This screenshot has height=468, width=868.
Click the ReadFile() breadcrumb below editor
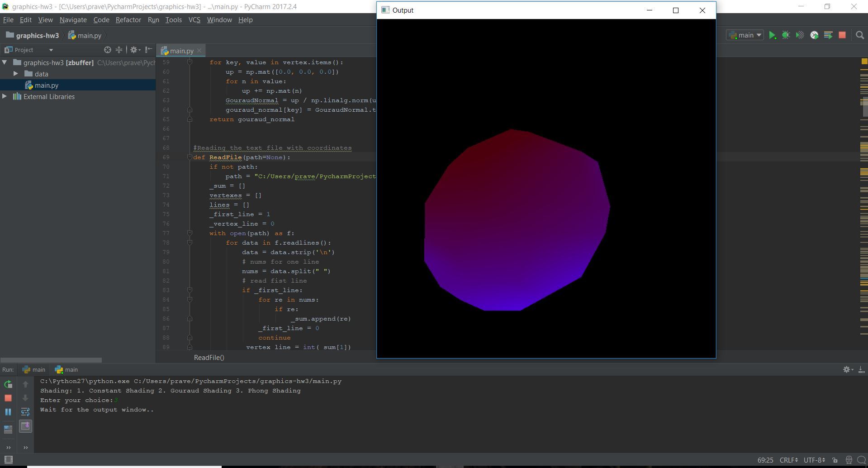point(209,358)
